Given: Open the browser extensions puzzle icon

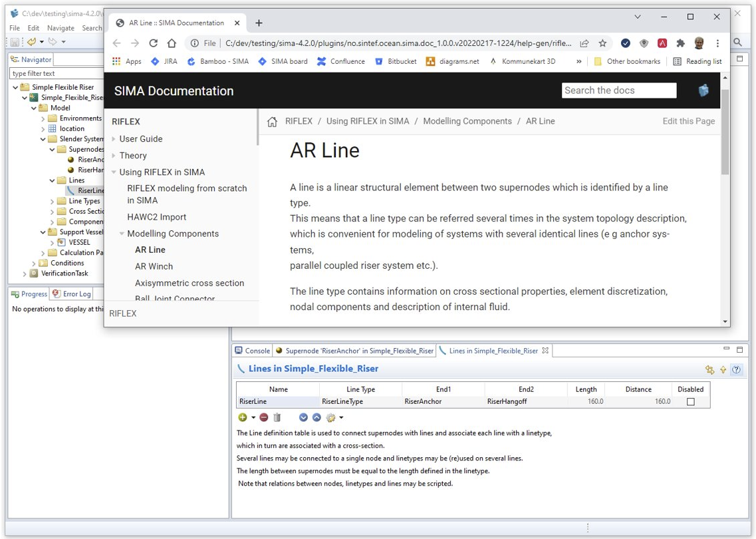Looking at the screenshot, I should click(x=680, y=43).
